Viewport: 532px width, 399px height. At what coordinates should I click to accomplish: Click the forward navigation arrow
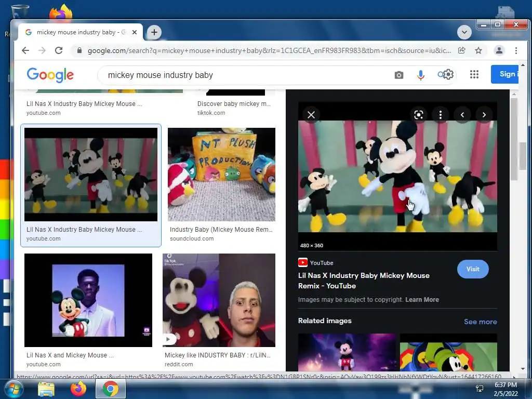42,50
